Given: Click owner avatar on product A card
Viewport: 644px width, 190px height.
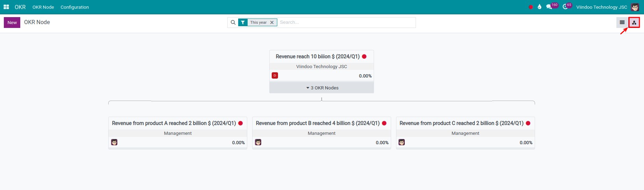Looking at the screenshot, I should coord(114,142).
